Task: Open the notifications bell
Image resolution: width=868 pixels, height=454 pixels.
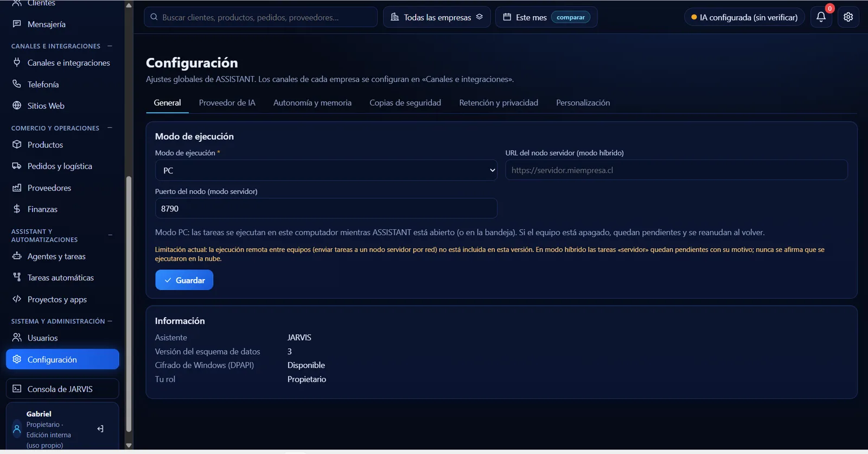Action: tap(821, 17)
